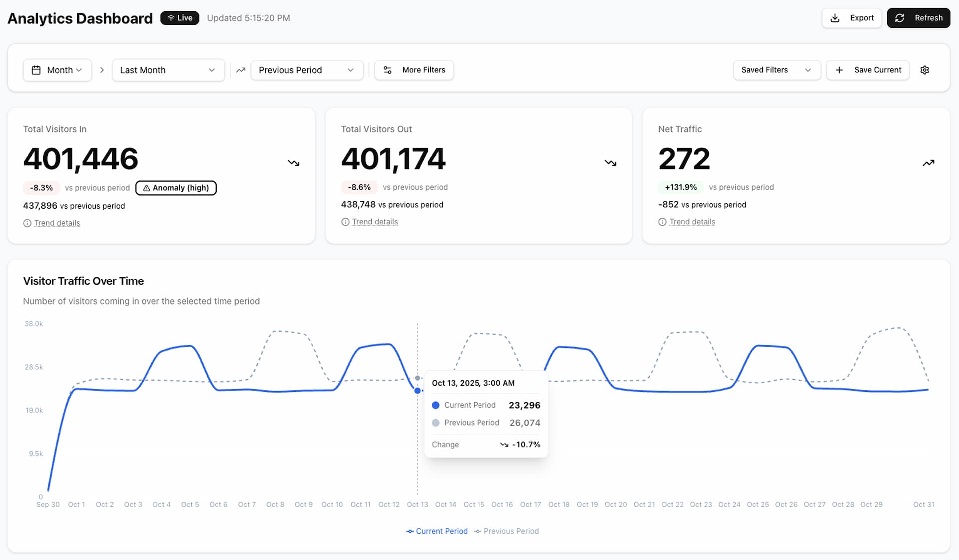Click the 23,296 Current Period tooltip value
Viewport: 959px width, 560px height.
[524, 405]
